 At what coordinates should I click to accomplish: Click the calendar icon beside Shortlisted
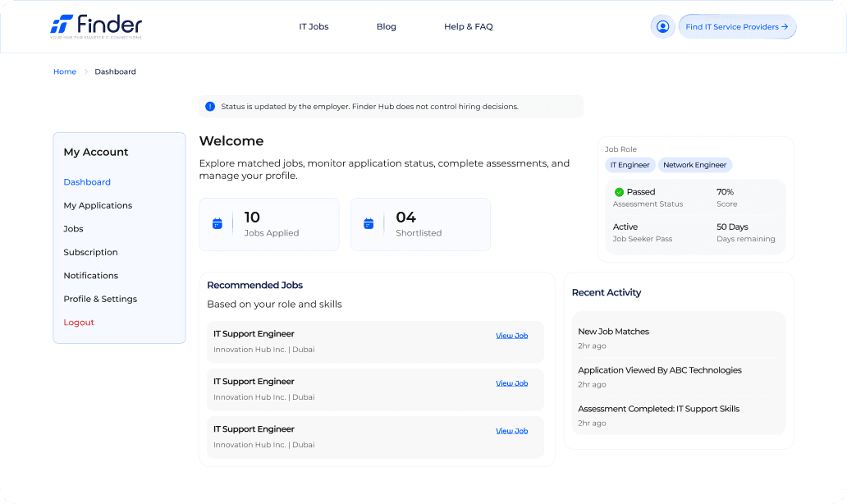click(x=369, y=223)
